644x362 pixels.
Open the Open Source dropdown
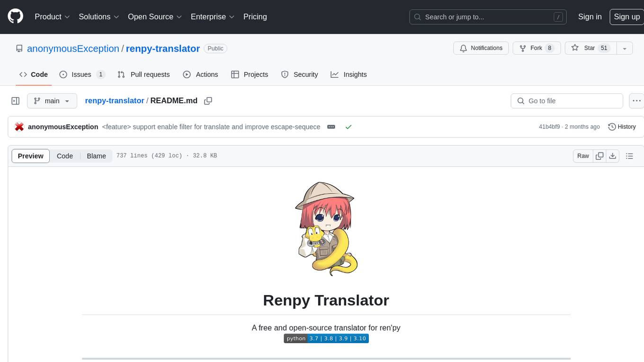155,17
